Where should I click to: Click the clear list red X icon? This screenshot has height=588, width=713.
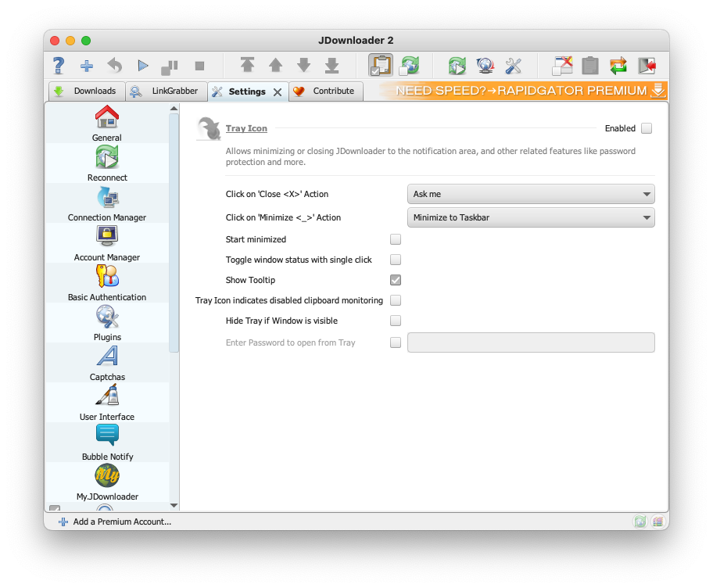point(562,66)
